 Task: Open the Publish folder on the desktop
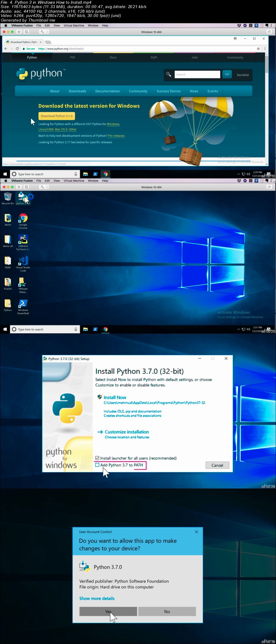[8, 284]
